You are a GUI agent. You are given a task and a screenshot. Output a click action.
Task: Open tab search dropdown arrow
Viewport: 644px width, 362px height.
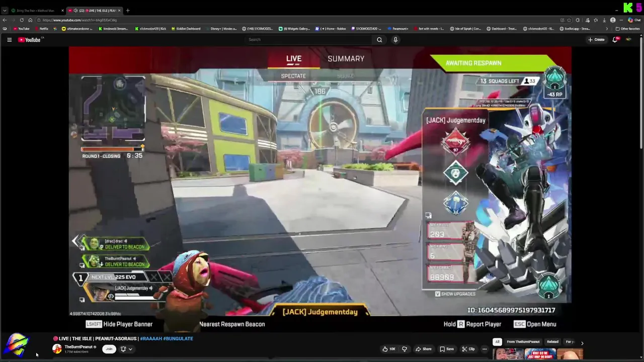coord(5,11)
